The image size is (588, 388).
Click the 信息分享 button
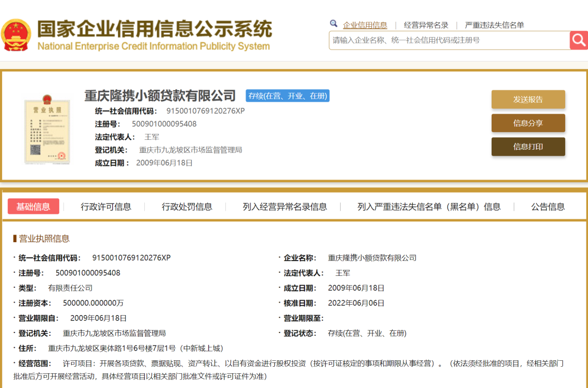coord(528,123)
